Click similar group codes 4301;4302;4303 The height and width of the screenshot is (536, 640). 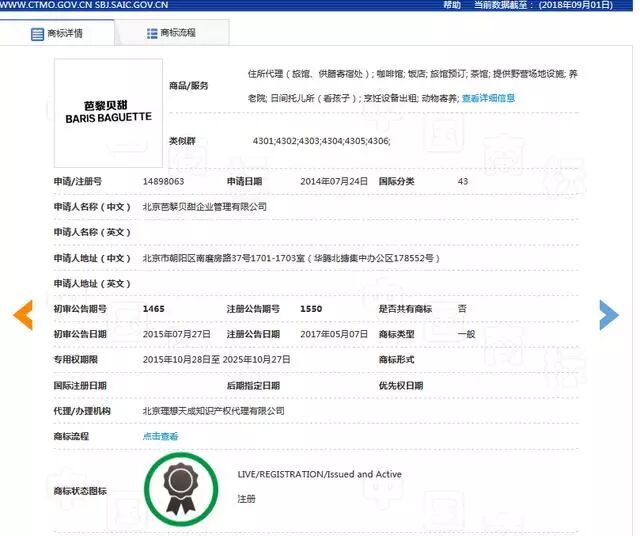(286, 141)
